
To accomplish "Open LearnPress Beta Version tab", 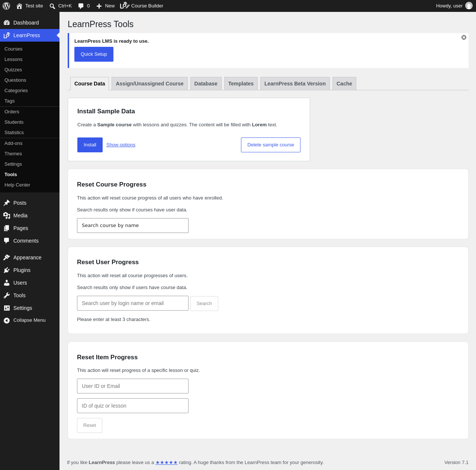I will (295, 84).
